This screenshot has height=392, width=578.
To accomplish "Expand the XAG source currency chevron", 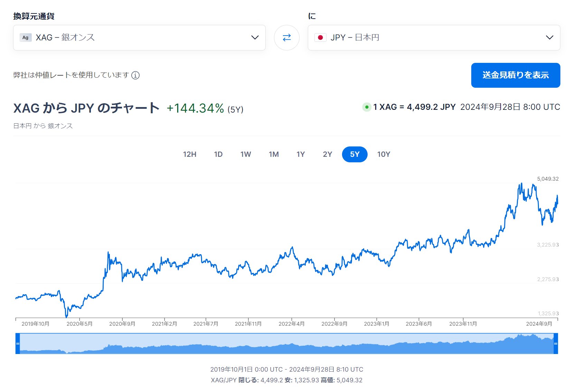I will (x=255, y=38).
